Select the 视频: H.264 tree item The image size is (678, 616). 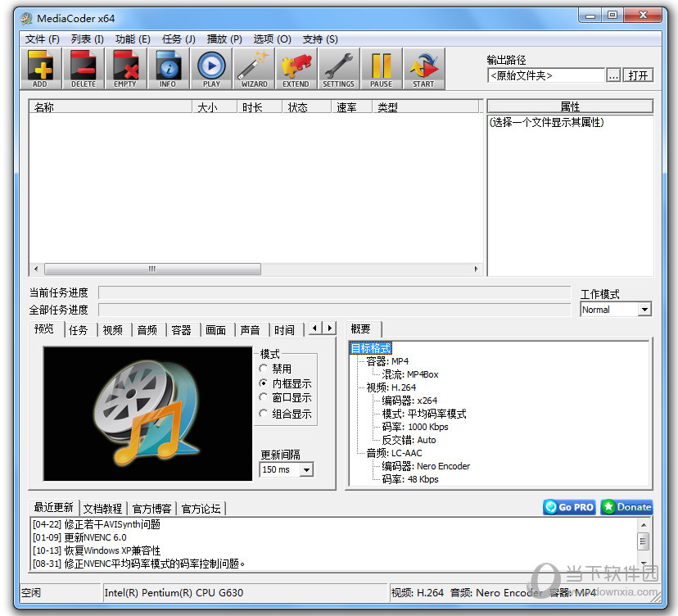(x=391, y=387)
